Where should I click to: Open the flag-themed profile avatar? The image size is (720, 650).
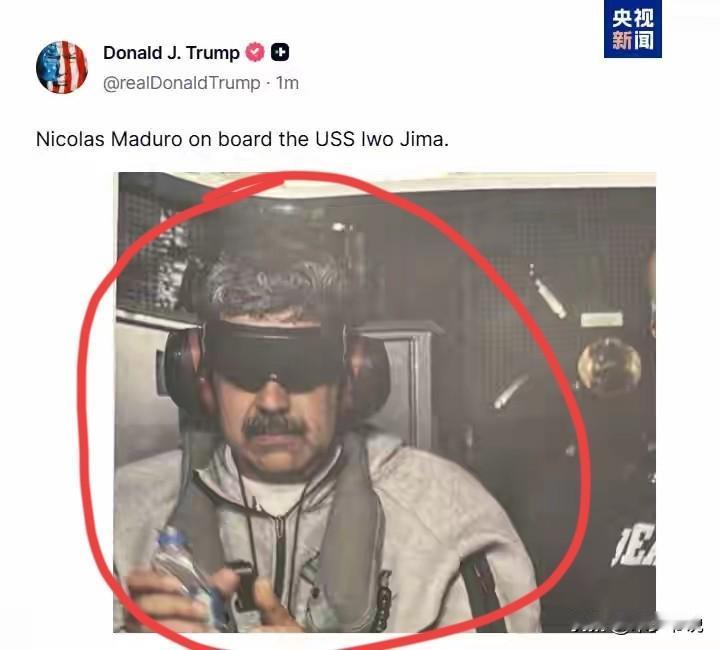pyautogui.click(x=62, y=67)
